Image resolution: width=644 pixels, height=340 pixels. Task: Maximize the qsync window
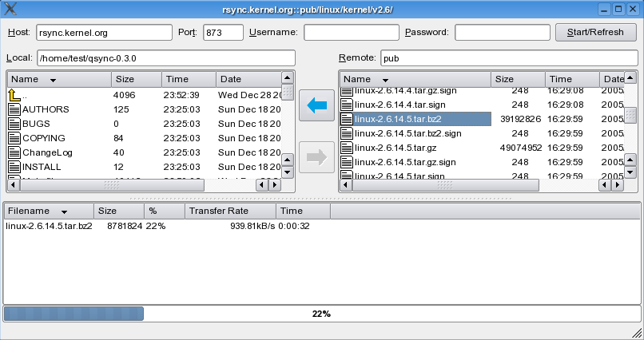point(618,9)
